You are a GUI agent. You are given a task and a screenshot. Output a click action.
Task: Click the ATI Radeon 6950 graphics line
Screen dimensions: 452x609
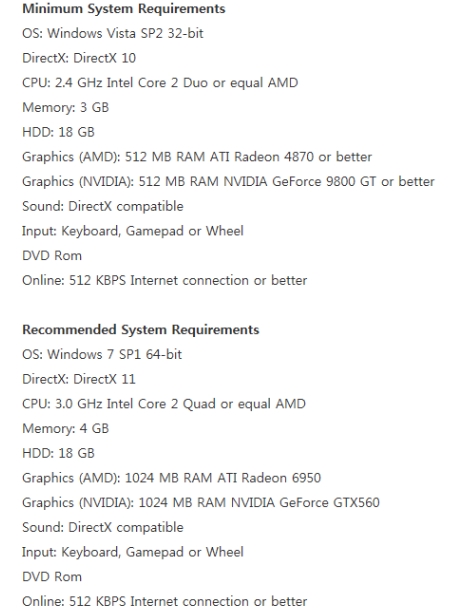(172, 478)
